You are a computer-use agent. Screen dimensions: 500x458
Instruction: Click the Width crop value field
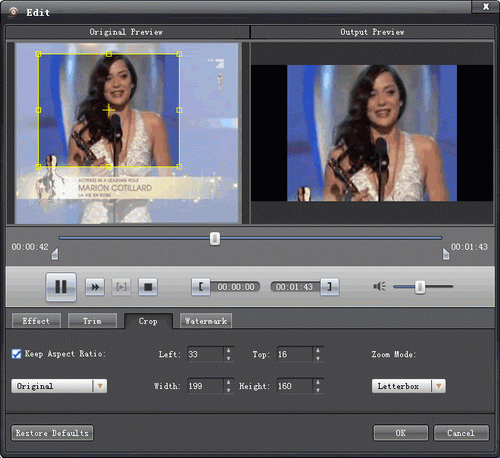(x=205, y=386)
